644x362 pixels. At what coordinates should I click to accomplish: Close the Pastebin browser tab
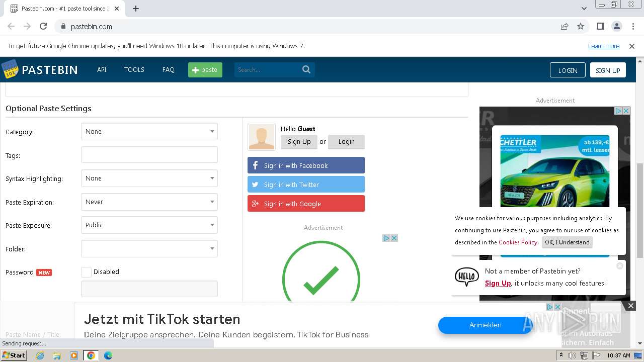coord(117,9)
